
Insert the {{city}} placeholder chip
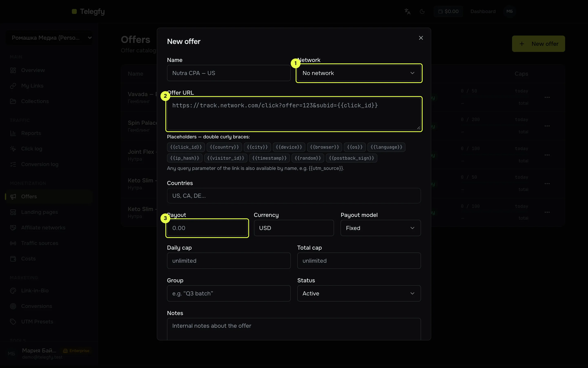pyautogui.click(x=257, y=147)
